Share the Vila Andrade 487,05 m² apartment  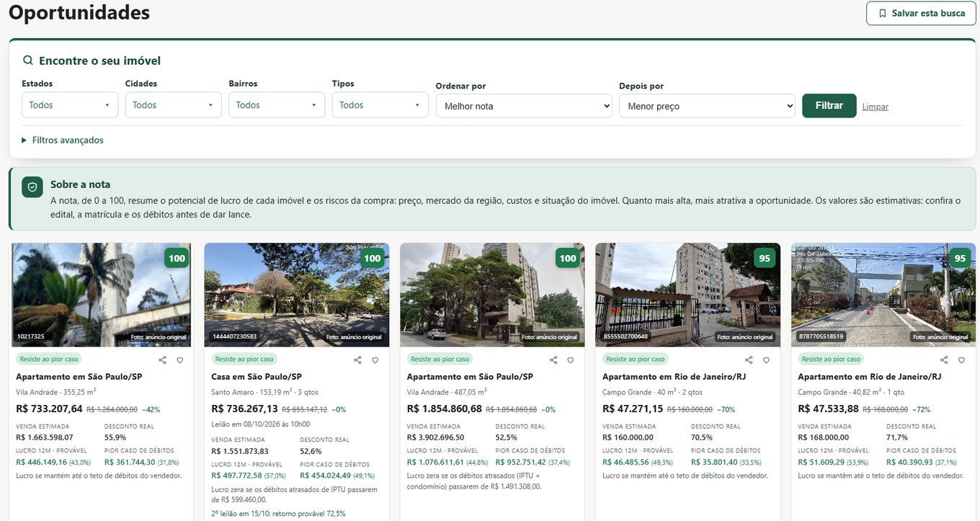tap(553, 360)
